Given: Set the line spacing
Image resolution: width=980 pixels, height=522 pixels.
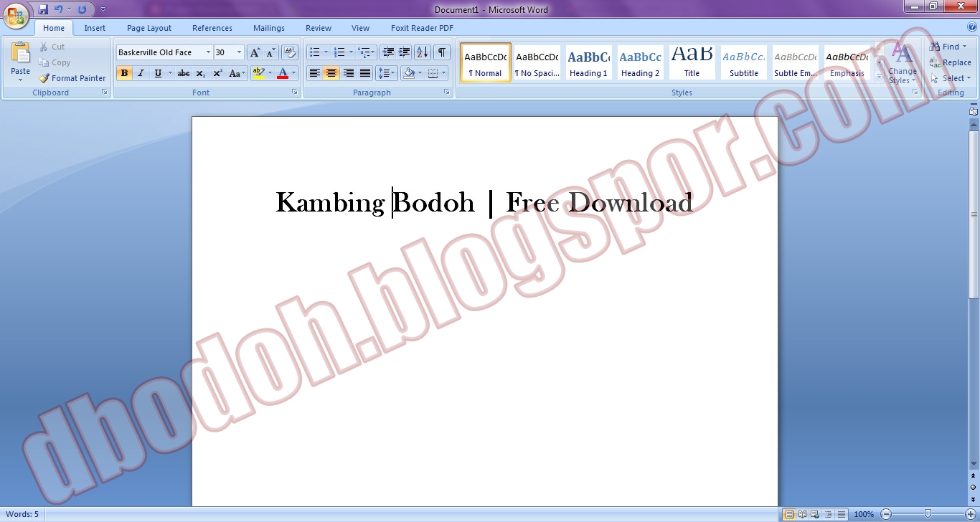Looking at the screenshot, I should click(387, 73).
